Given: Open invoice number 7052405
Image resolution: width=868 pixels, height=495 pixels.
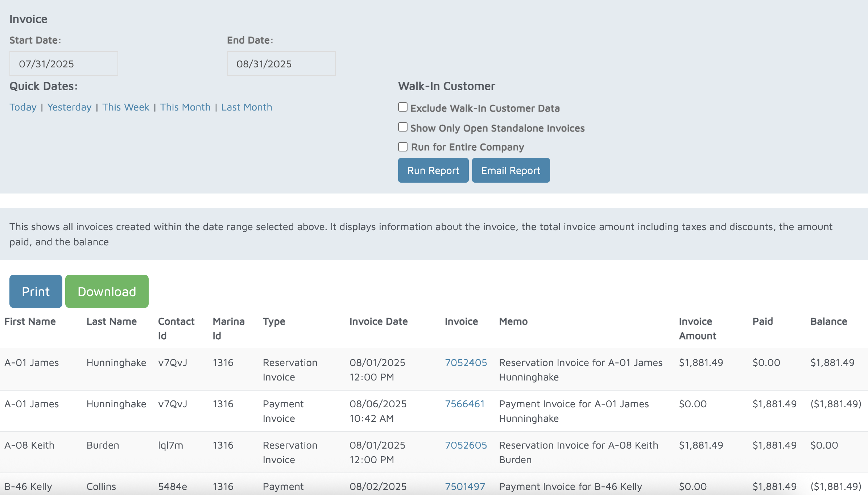Looking at the screenshot, I should pyautogui.click(x=466, y=363).
